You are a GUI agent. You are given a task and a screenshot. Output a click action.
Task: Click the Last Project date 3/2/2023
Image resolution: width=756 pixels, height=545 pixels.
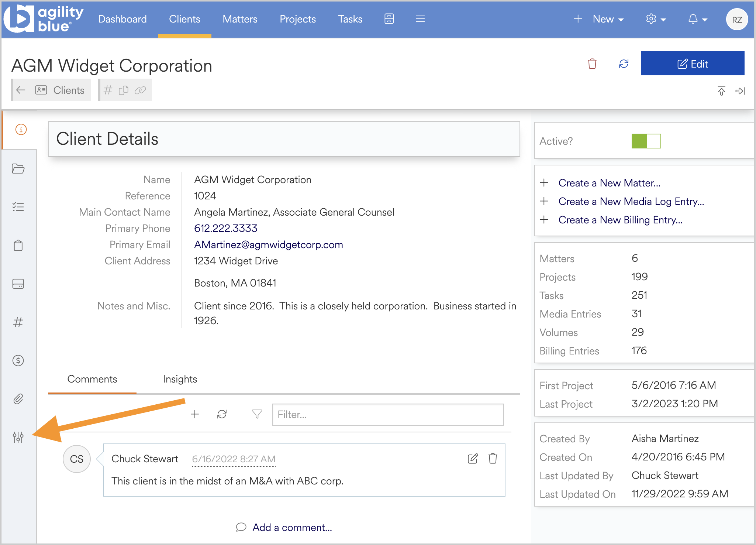coord(675,404)
